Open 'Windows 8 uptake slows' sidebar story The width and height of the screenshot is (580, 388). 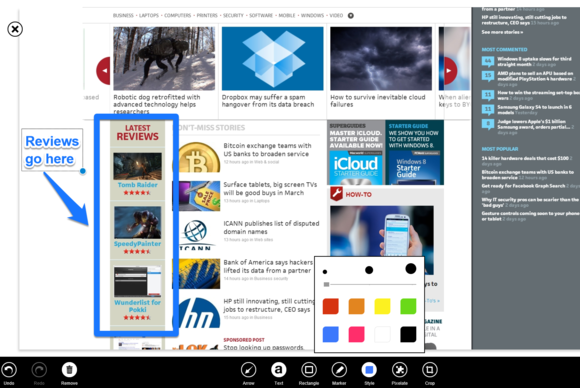click(535, 61)
